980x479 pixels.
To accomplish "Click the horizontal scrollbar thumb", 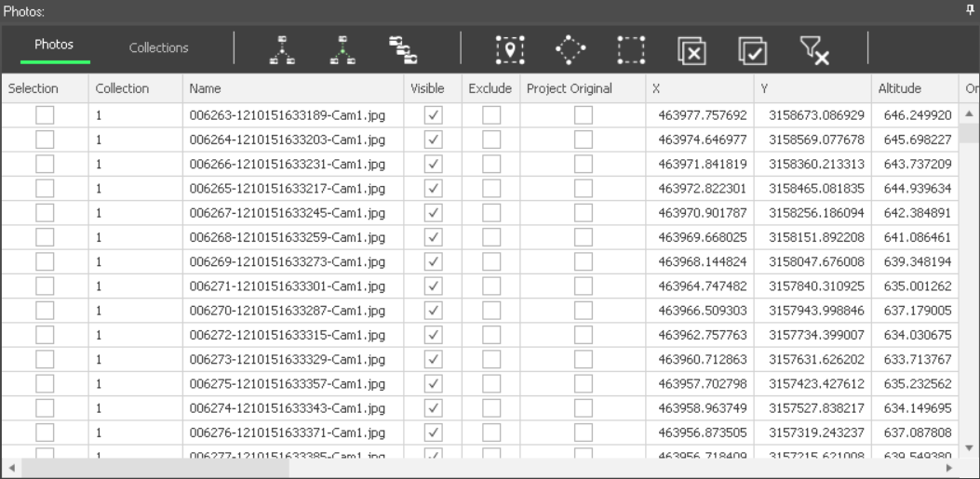I will click(155, 468).
